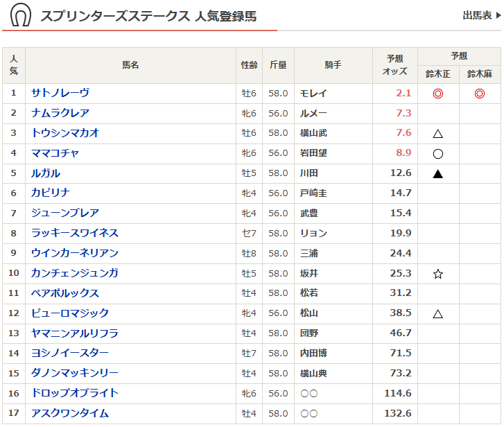Click the 鈴木正 predictor header
The height and width of the screenshot is (427, 504).
(437, 74)
